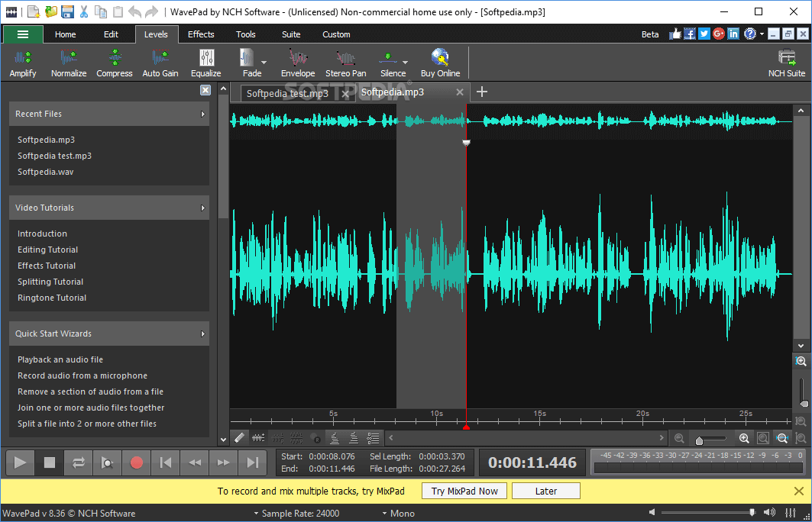Zoom out on the waveform horizontally
Image resolution: width=812 pixels, height=522 pixels.
[679, 439]
